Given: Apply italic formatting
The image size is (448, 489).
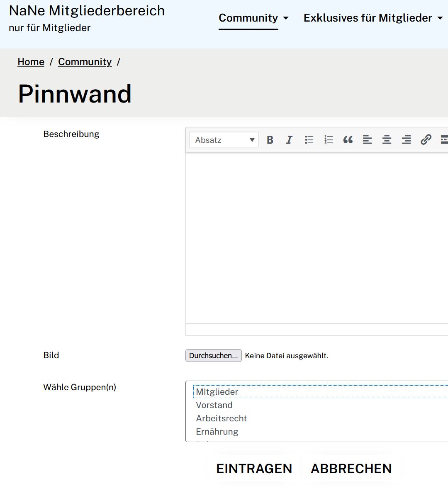Looking at the screenshot, I should coord(289,139).
